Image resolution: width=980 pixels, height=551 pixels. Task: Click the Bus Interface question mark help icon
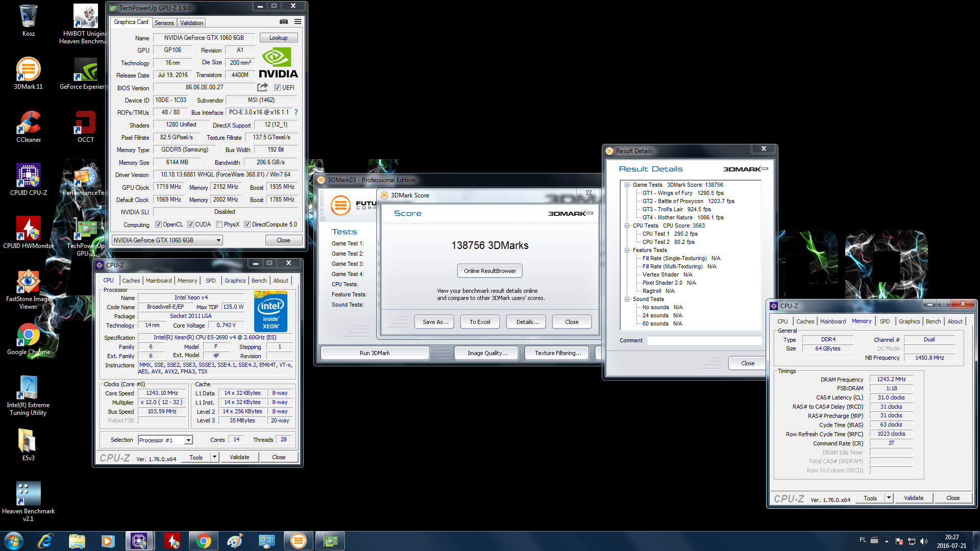296,112
